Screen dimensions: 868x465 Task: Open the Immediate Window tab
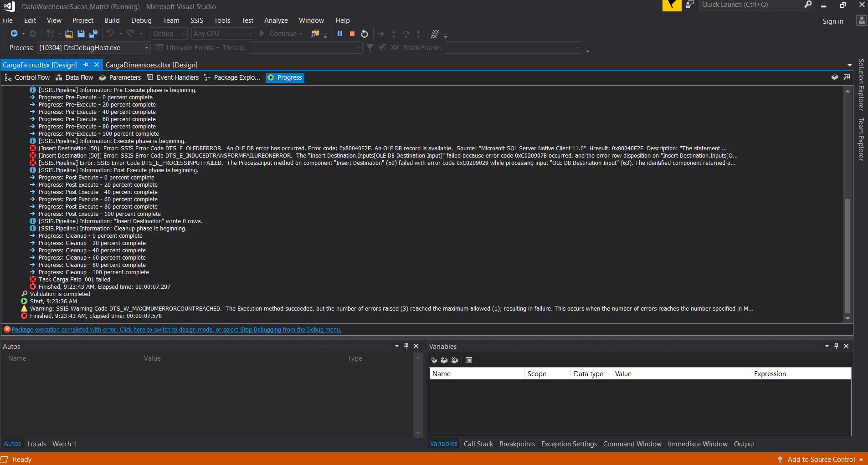698,444
